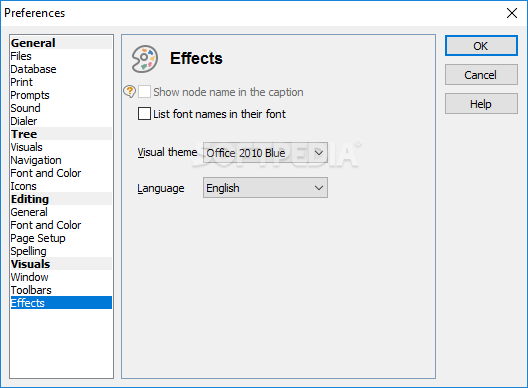Open the Window preferences page

tap(61, 277)
